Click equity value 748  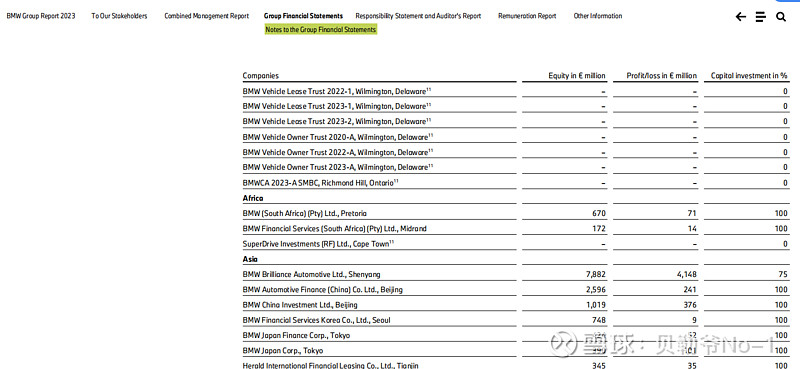(599, 320)
